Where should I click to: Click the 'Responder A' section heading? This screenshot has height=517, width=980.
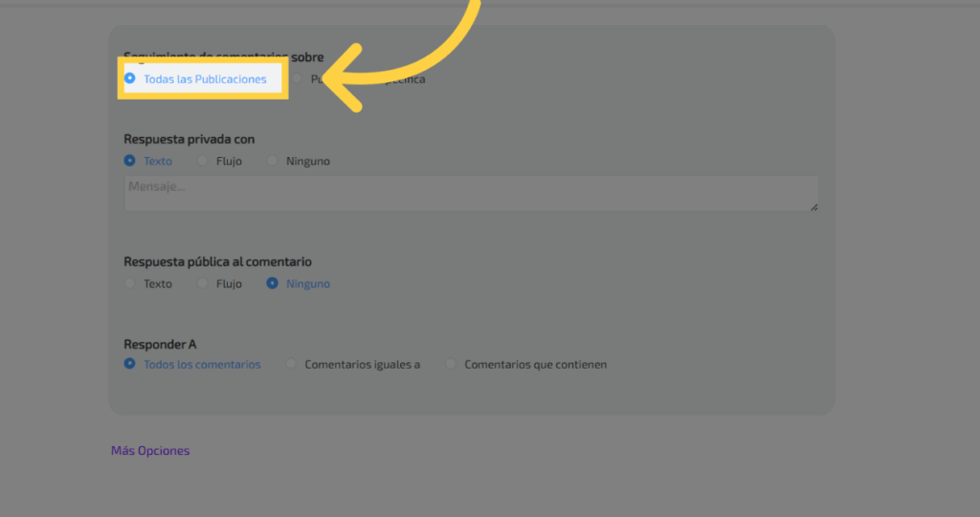pyautogui.click(x=160, y=344)
